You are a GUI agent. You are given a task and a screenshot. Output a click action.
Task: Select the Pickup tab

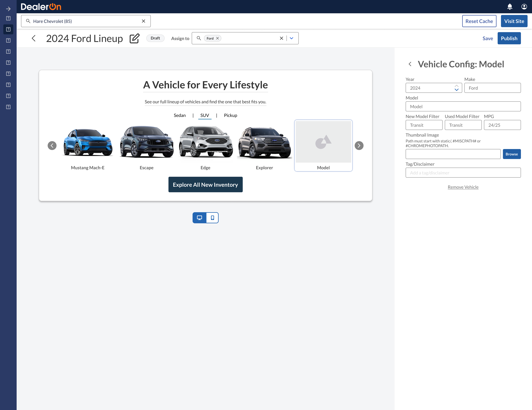pyautogui.click(x=230, y=115)
